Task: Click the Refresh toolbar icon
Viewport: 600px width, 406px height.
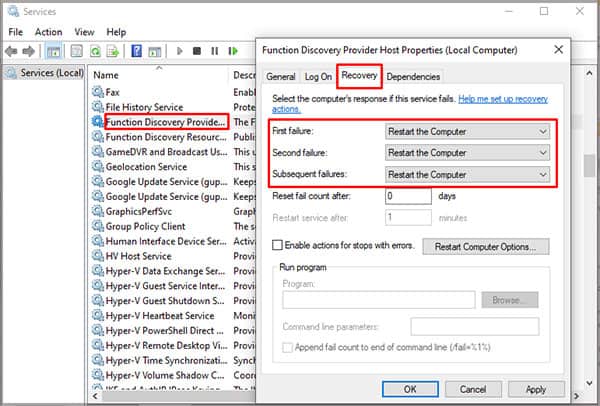Action: [x=95, y=51]
